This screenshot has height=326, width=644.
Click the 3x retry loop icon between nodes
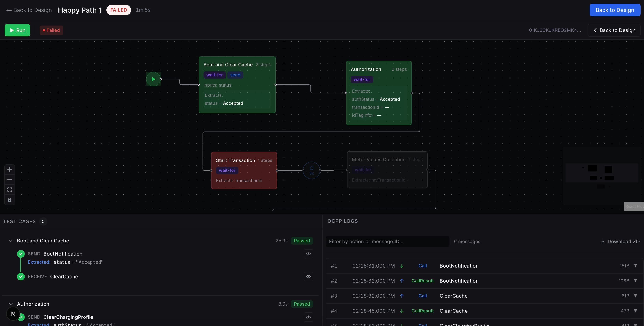click(311, 170)
